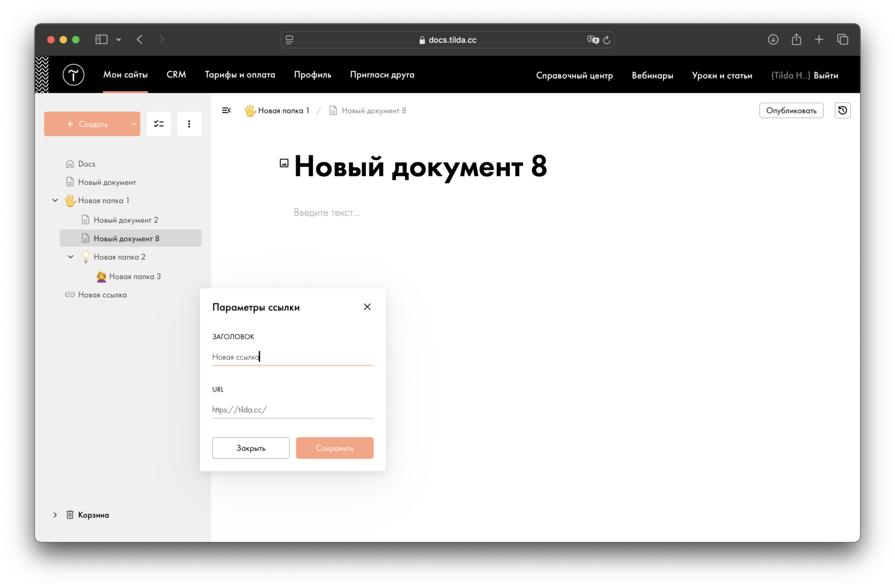
Task: Open the Мои сайты menu item
Action: (125, 75)
